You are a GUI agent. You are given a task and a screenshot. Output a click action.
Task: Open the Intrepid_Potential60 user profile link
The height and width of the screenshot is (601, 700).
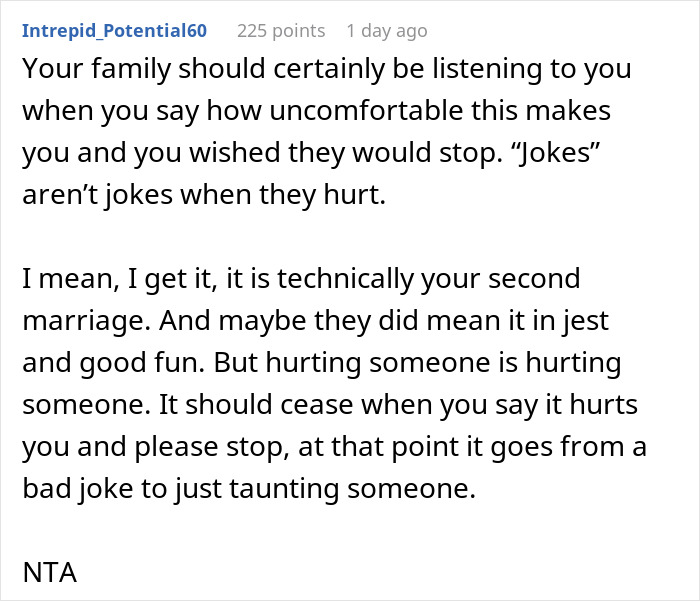(114, 31)
